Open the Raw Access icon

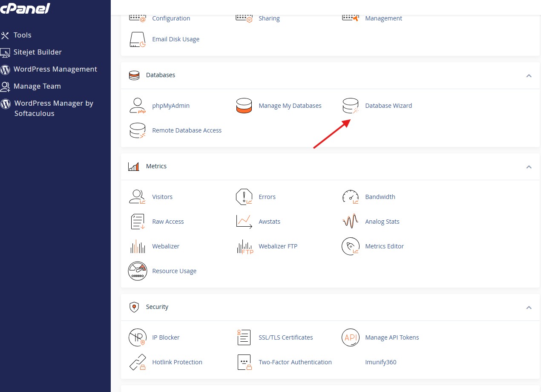point(138,222)
